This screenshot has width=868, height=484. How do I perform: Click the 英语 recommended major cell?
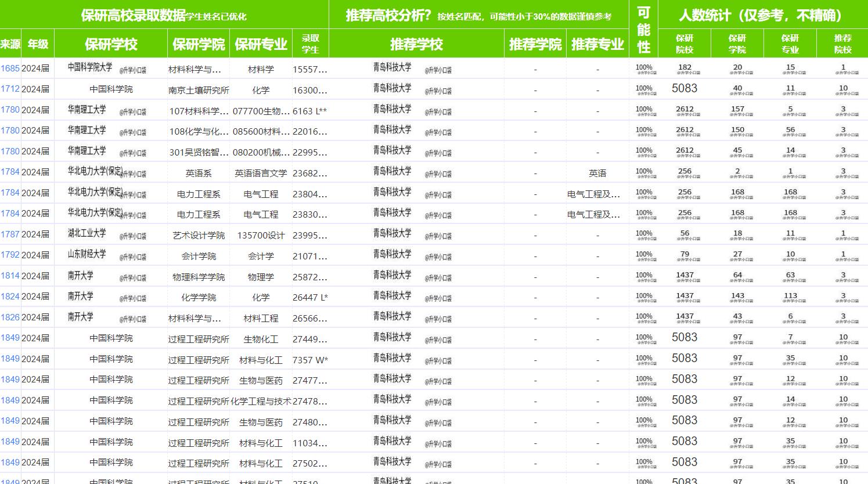599,172
